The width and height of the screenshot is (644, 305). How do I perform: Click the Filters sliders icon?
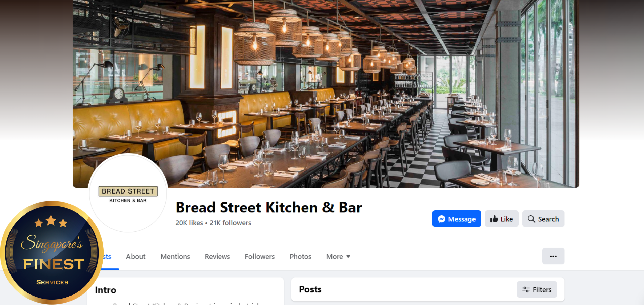coord(526,289)
